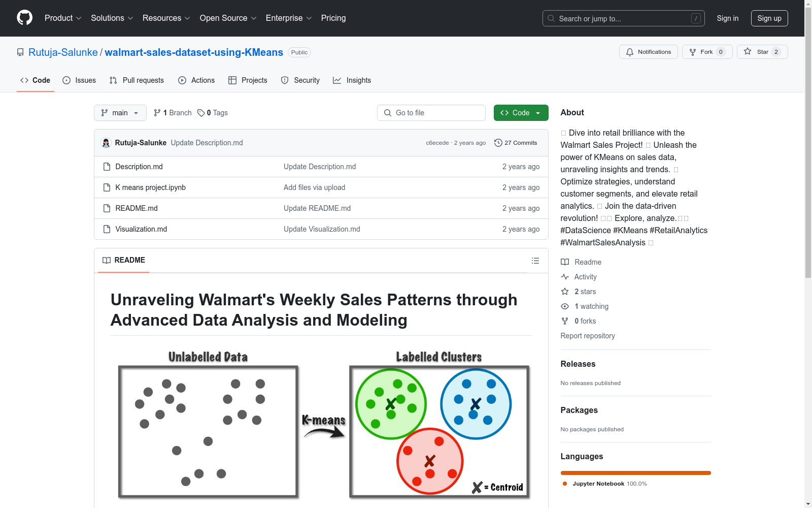Click the Go to file magnifier icon
This screenshot has height=508, width=812.
[x=388, y=113]
